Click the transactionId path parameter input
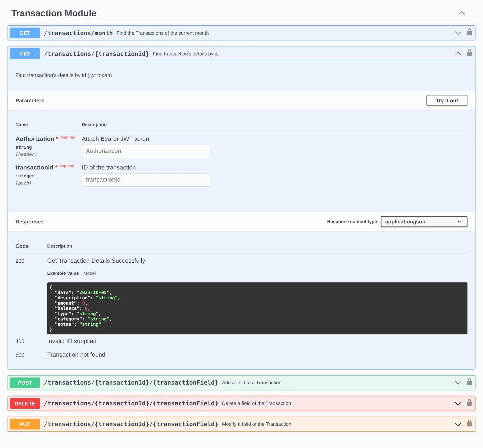The image size is (483, 448). pos(145,179)
